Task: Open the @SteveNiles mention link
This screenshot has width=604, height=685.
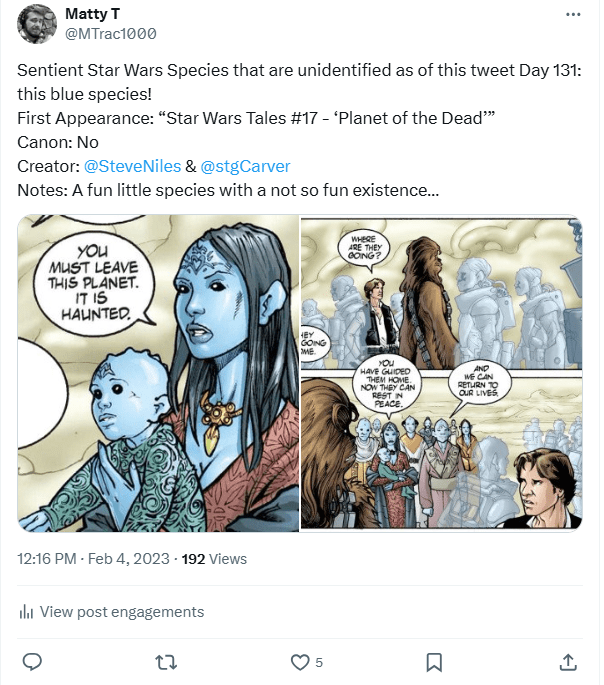Action: tap(133, 165)
